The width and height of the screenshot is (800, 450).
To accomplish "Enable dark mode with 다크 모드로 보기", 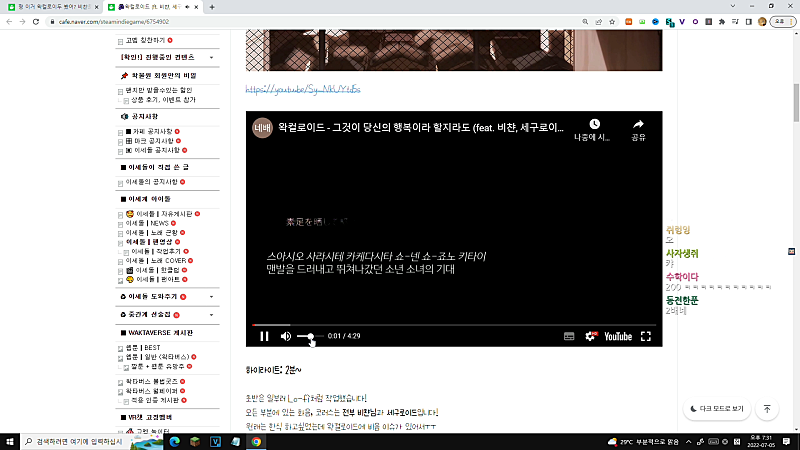I will pyautogui.click(x=717, y=409).
